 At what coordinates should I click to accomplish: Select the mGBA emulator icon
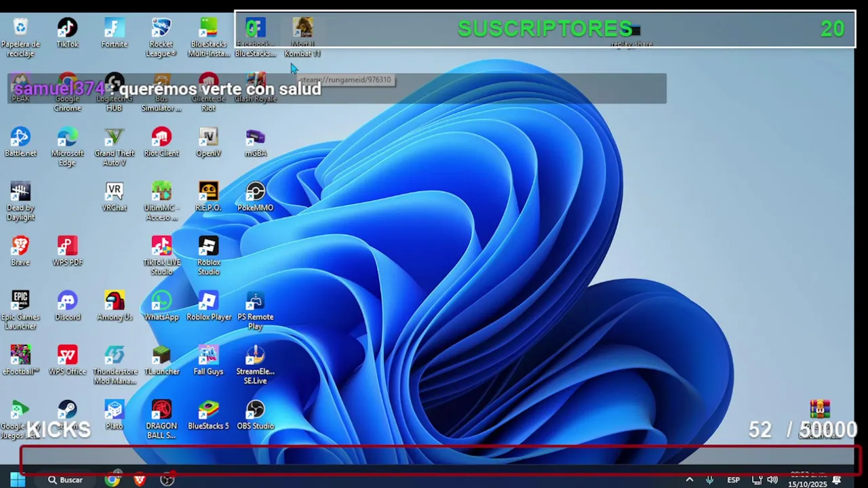[255, 142]
